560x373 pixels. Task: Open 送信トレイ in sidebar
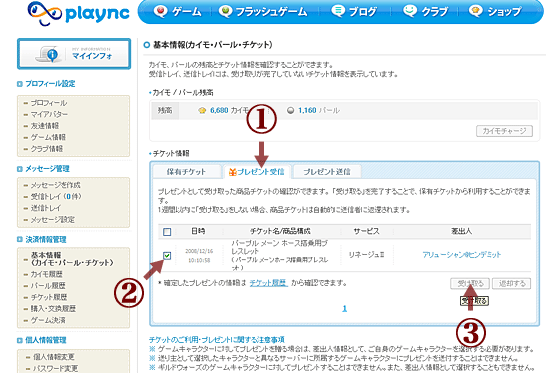point(46,208)
